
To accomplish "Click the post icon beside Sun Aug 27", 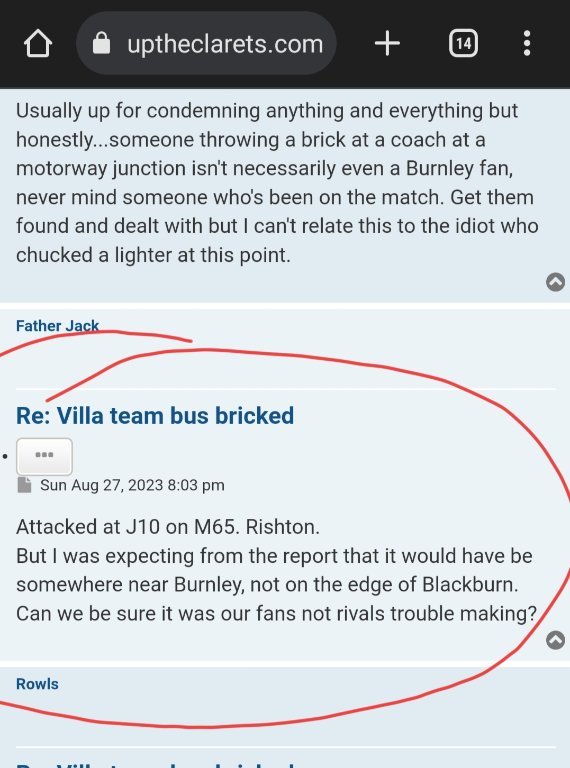I will 24,485.
